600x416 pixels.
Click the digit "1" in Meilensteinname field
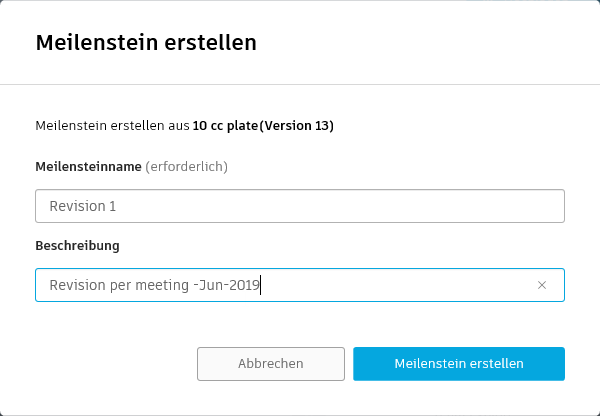pos(113,207)
